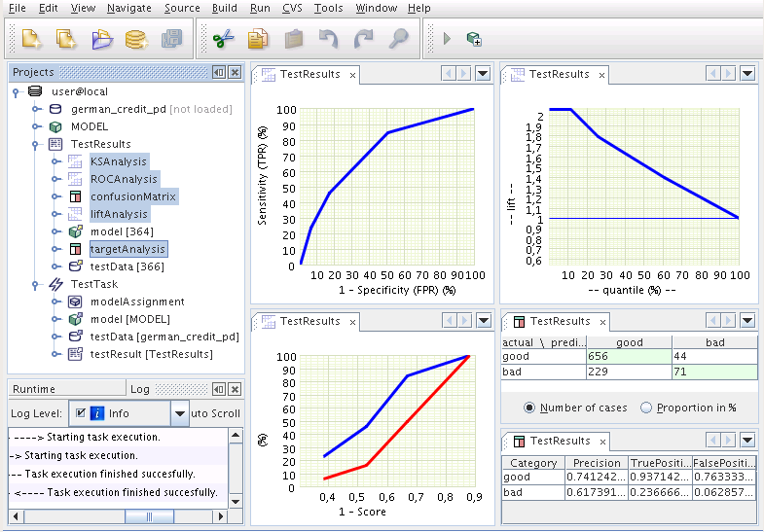Close the Log panel
The width and height of the screenshot is (764, 532).
pyautogui.click(x=235, y=389)
